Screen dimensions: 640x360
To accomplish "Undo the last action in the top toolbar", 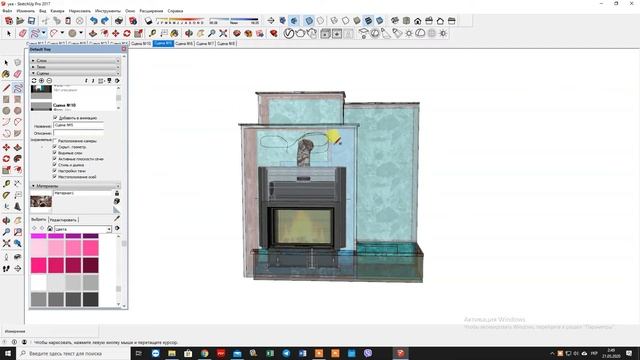I will 93,21.
